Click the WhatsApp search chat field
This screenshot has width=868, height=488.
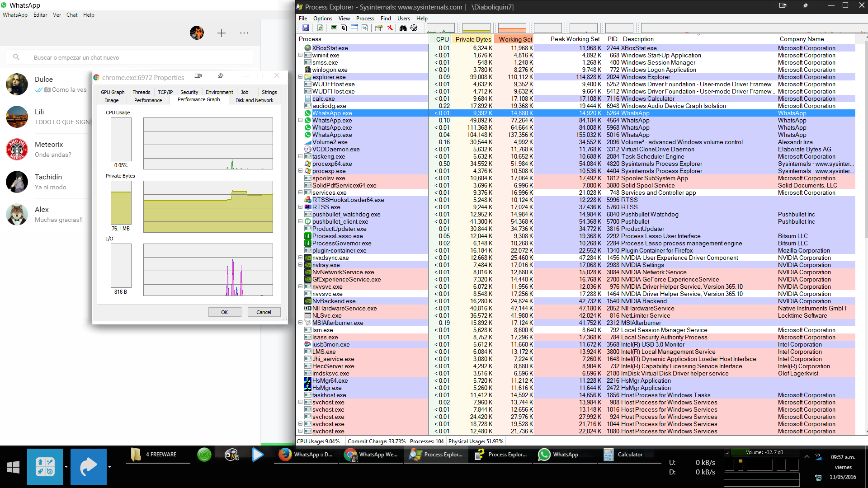point(136,57)
